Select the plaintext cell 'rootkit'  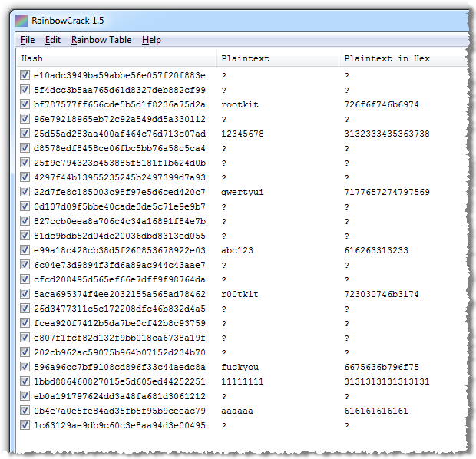240,104
